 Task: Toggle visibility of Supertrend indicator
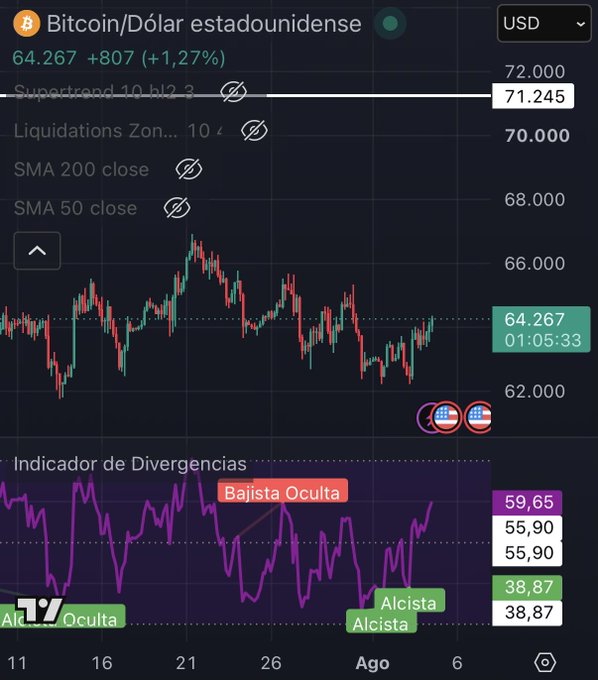coord(233,92)
